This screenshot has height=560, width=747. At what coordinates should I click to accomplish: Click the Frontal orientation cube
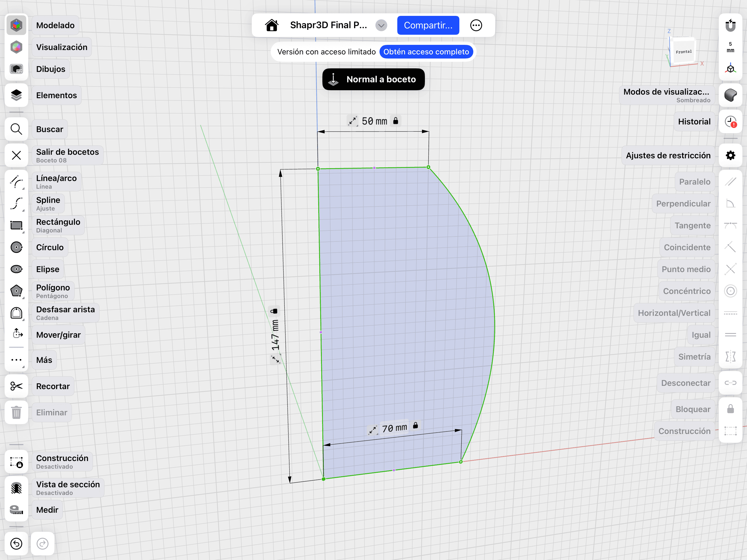pyautogui.click(x=684, y=51)
